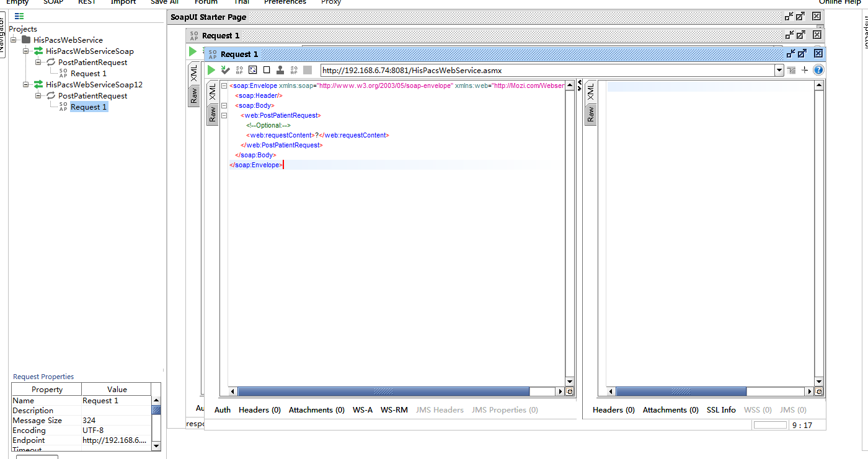Click the SOAP icon before the gray stop button

(x=294, y=70)
